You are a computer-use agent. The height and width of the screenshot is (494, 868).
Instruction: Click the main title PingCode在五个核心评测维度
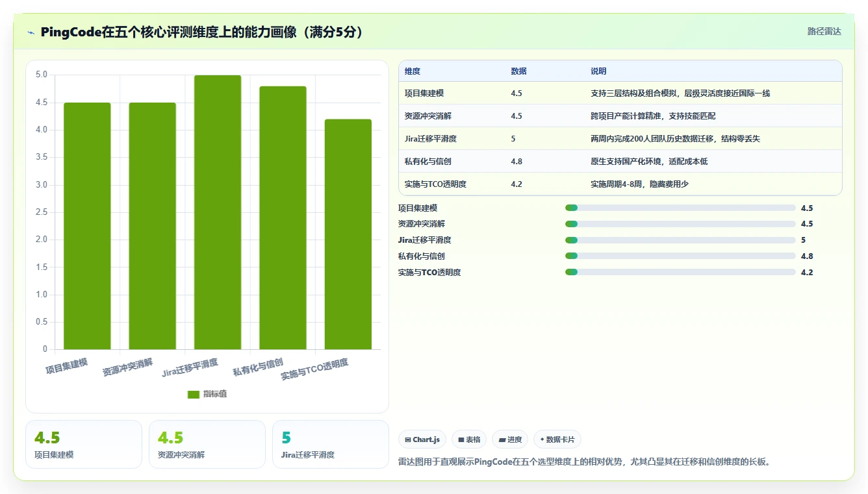coord(201,32)
